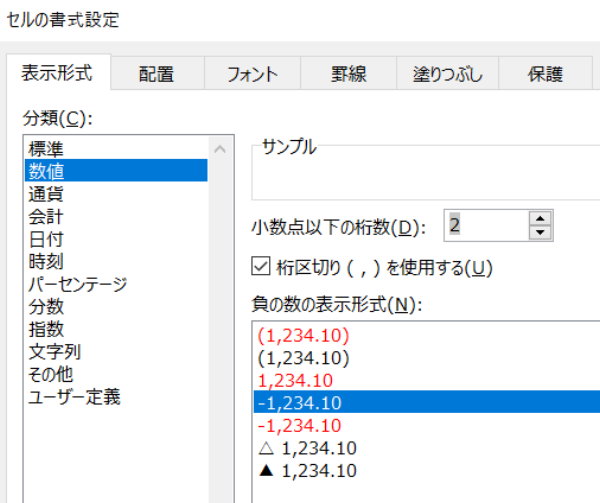This screenshot has width=600, height=503.
Task: Click the 小数点以下の桁数 input field
Action: pos(484,226)
